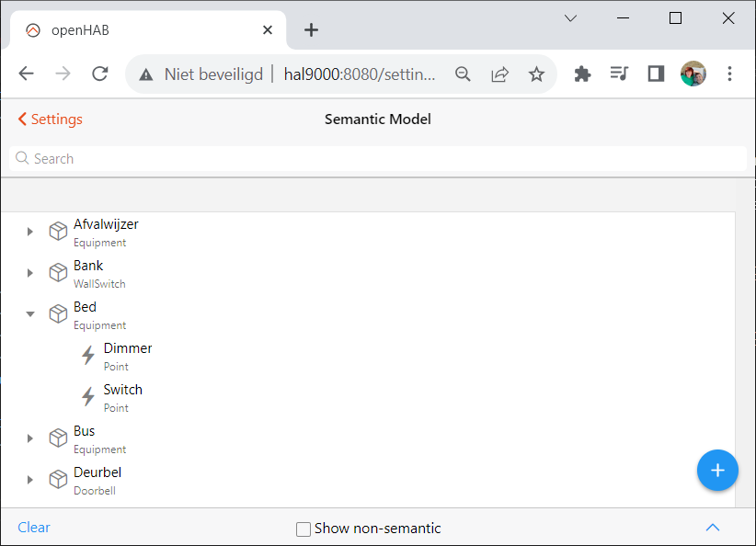Image resolution: width=756 pixels, height=546 pixels.
Task: Open the browser extensions puzzle icon
Action: click(x=582, y=74)
